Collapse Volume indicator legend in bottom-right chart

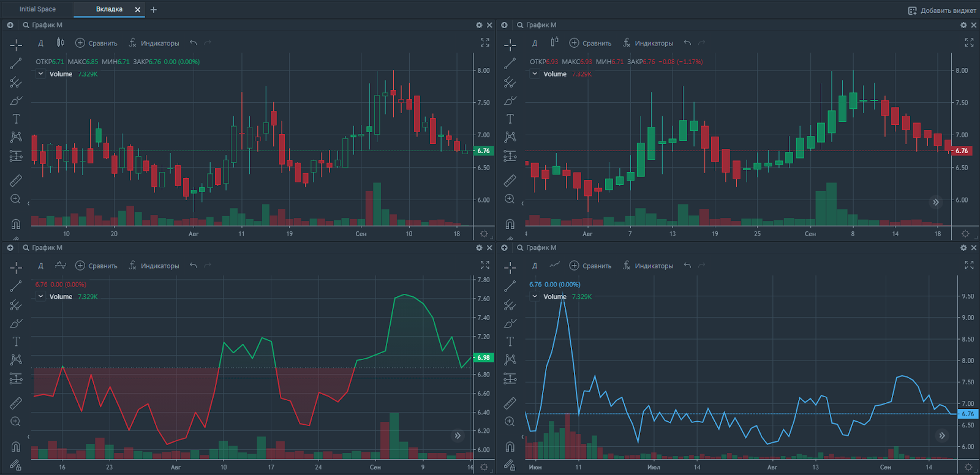point(535,297)
